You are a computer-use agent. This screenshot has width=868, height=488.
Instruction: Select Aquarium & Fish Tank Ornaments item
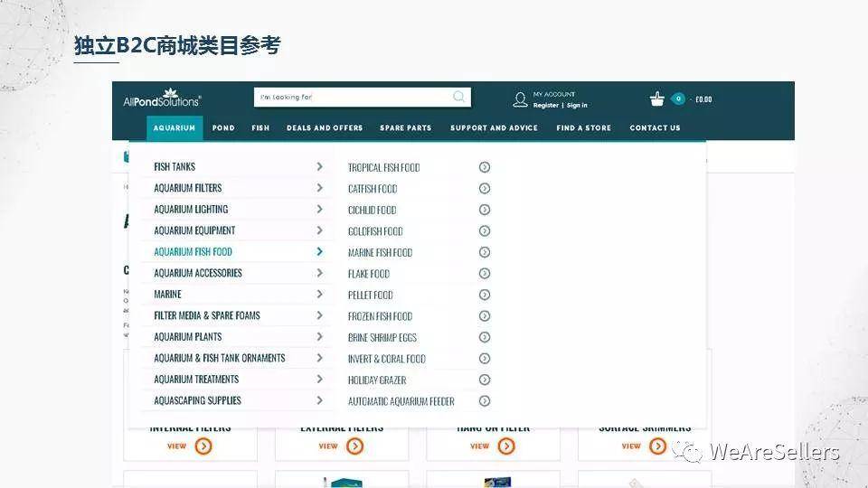[x=220, y=358]
